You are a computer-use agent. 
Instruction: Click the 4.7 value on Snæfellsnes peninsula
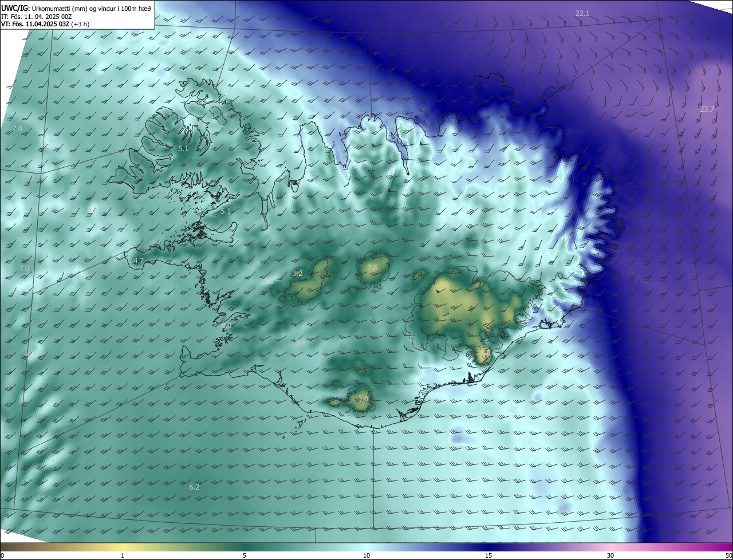coord(138,261)
